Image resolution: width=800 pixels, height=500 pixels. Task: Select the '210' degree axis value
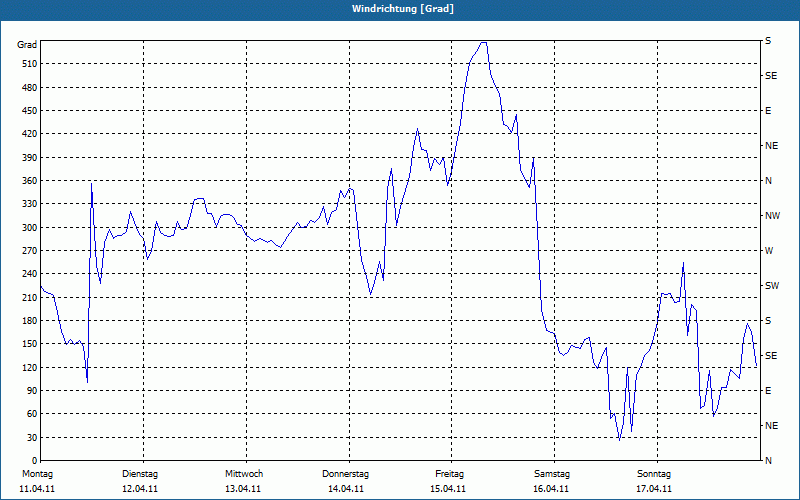[x=30, y=297]
